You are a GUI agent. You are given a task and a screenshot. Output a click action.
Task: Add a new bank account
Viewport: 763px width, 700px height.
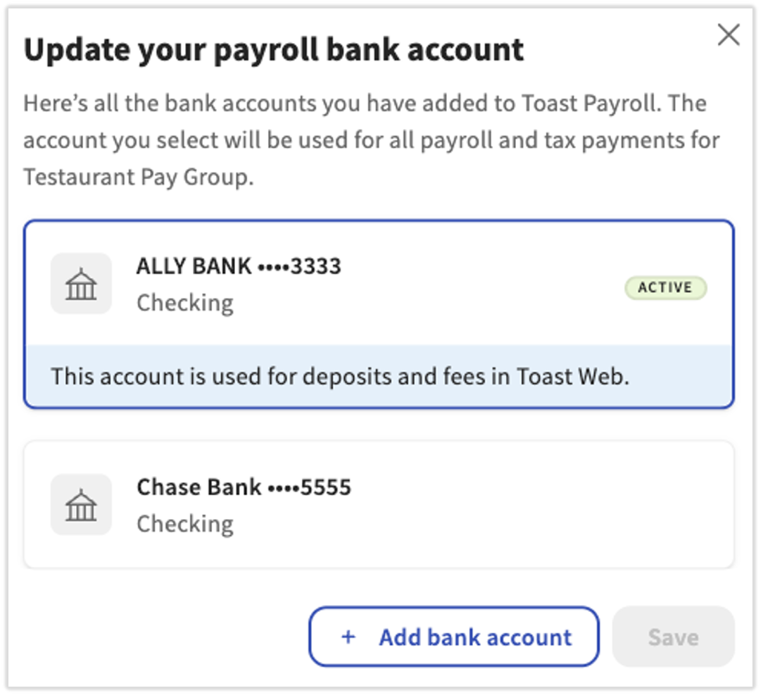pyautogui.click(x=454, y=637)
